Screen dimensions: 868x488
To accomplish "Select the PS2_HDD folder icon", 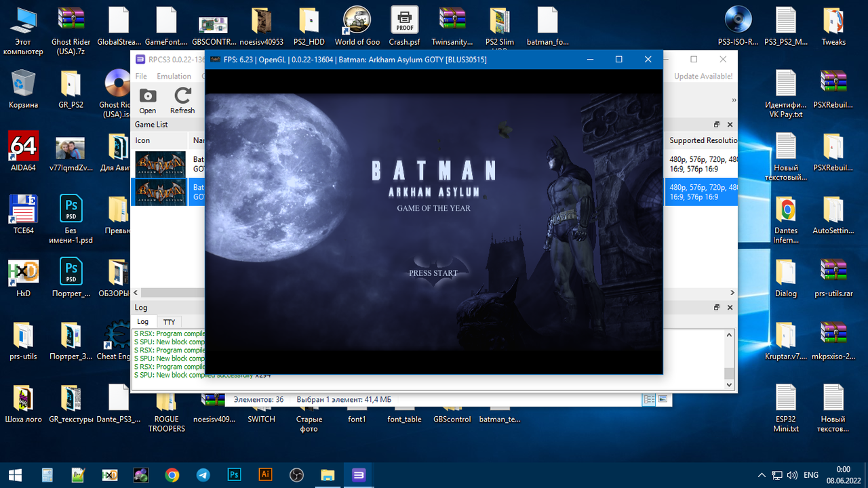I will (309, 26).
